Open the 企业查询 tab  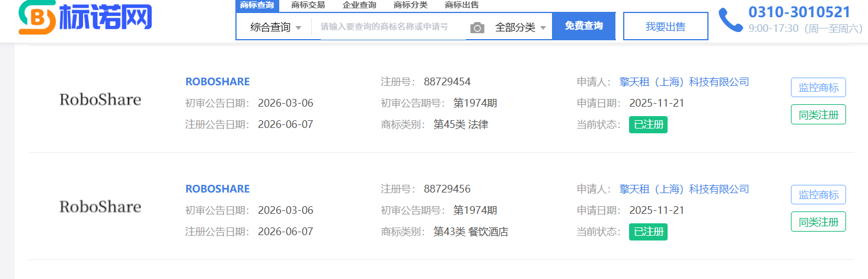[x=359, y=5]
